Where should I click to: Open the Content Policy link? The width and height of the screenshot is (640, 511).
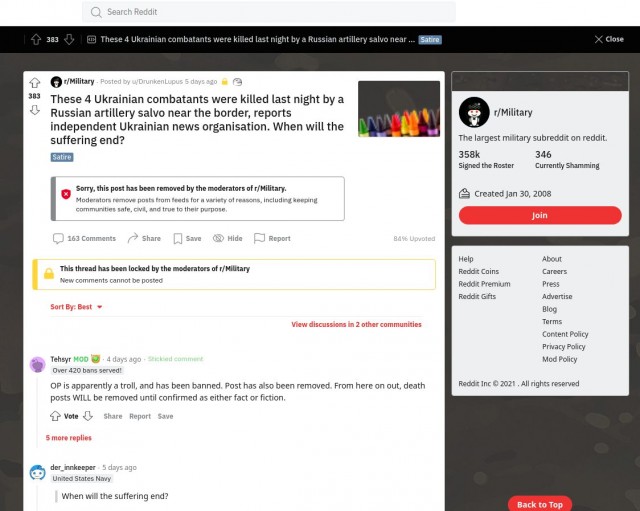click(565, 334)
